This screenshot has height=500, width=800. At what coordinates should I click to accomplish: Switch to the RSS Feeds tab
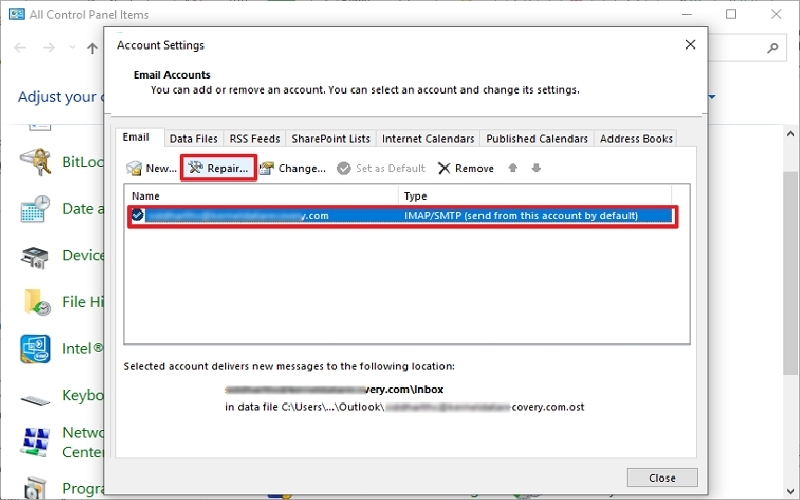coord(255,139)
